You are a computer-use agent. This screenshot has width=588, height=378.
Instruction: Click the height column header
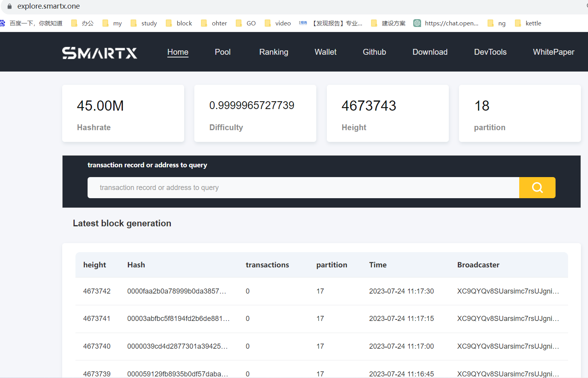(95, 265)
